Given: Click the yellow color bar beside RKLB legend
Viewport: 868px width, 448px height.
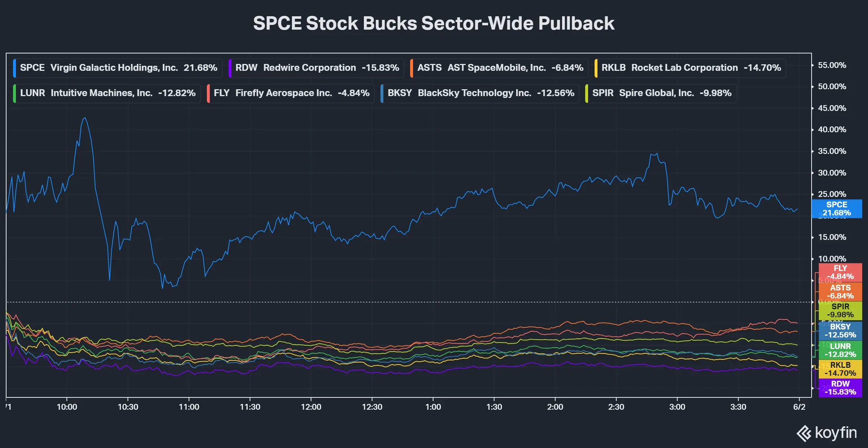Looking at the screenshot, I should [x=596, y=68].
